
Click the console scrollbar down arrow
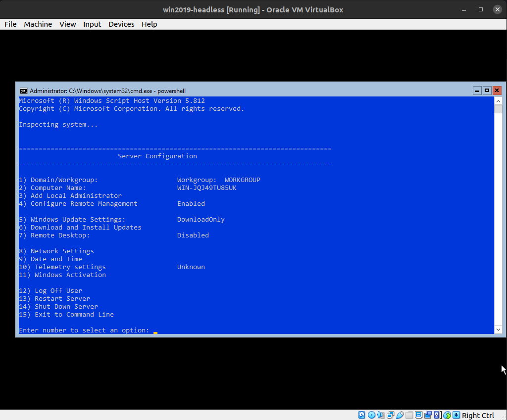(498, 330)
